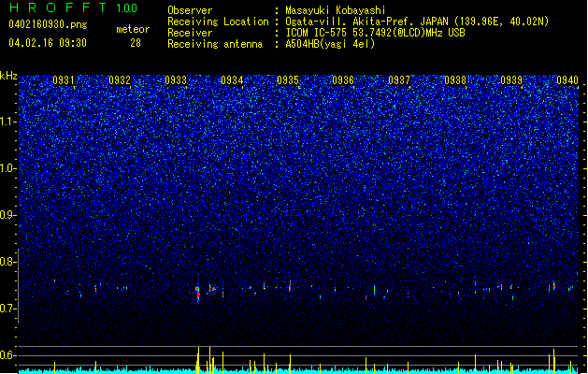Screen dimensions: 588x374
Task: Click the HROFFT 1.0.0 title text
Action: point(73,7)
